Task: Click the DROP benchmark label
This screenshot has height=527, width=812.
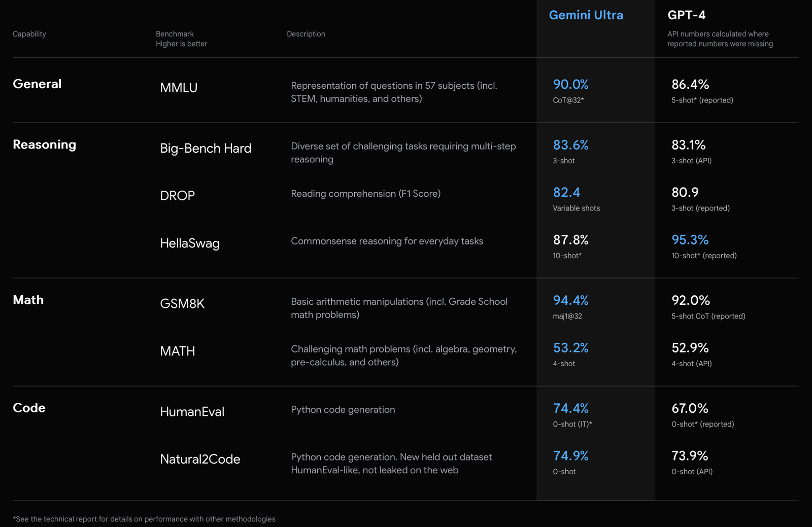Action: point(177,196)
